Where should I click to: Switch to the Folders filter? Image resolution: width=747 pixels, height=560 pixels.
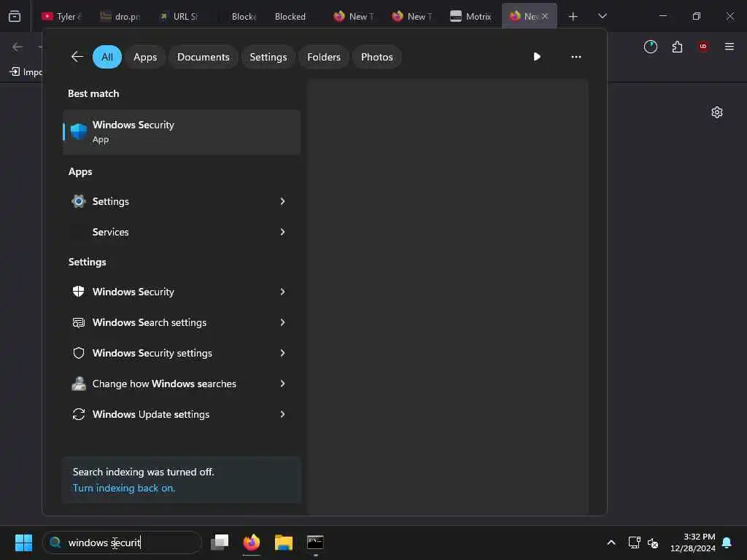coord(323,57)
